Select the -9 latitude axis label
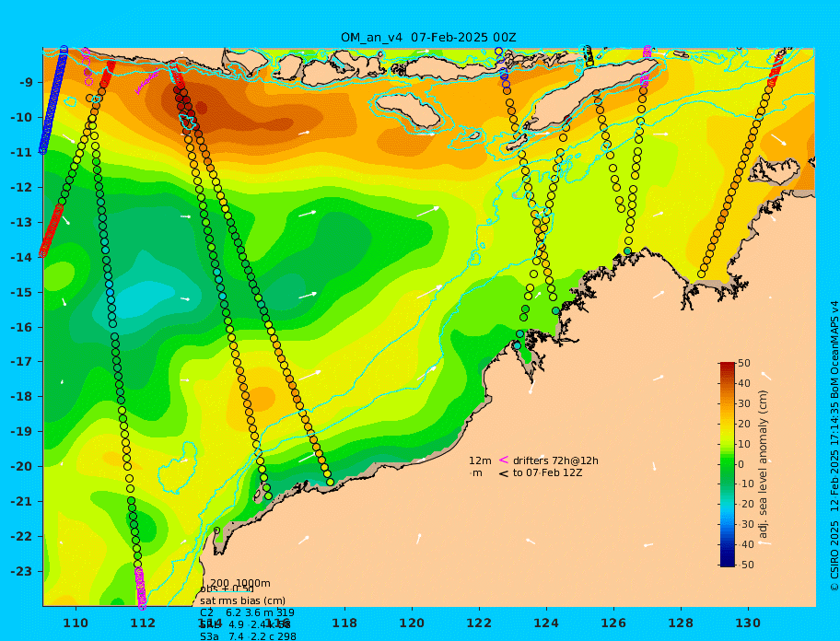 [x=26, y=83]
